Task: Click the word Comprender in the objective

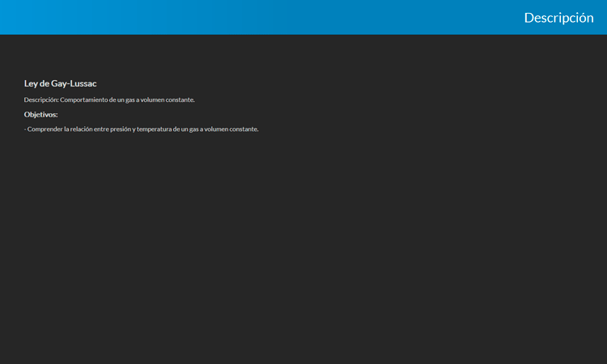Action: click(x=45, y=129)
